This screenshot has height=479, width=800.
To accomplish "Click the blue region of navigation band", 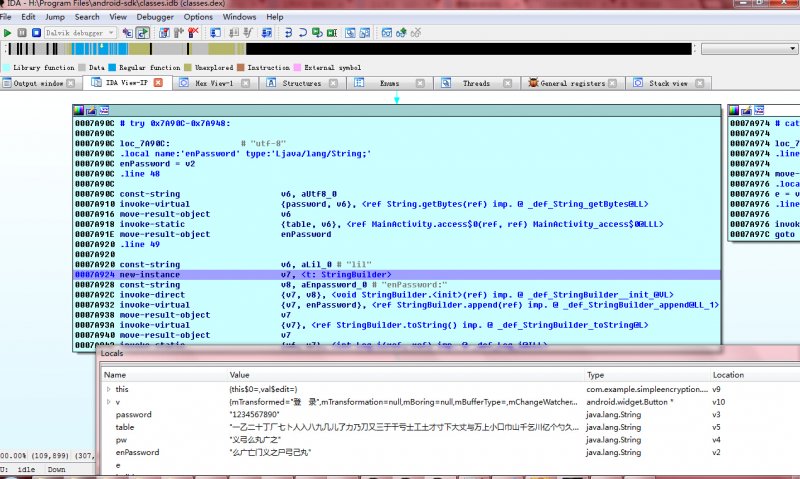I will [99, 49].
